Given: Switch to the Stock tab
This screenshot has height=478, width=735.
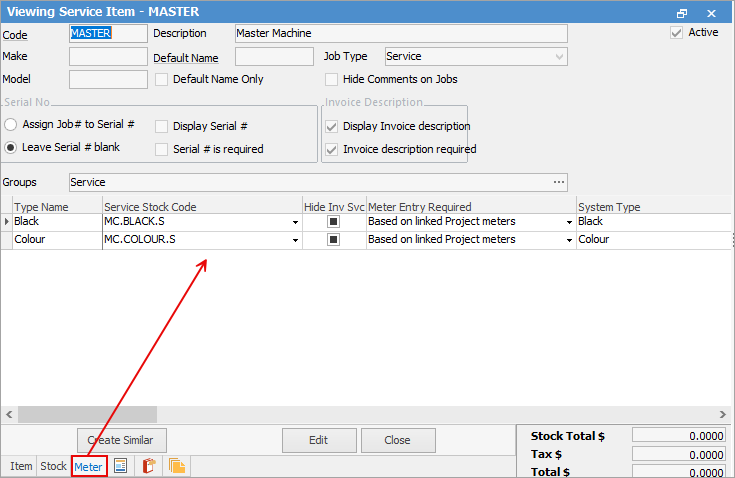Looking at the screenshot, I should click(53, 466).
